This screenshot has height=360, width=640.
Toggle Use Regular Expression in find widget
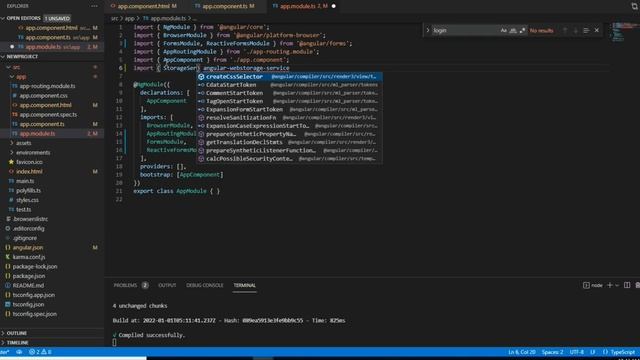coord(522,30)
